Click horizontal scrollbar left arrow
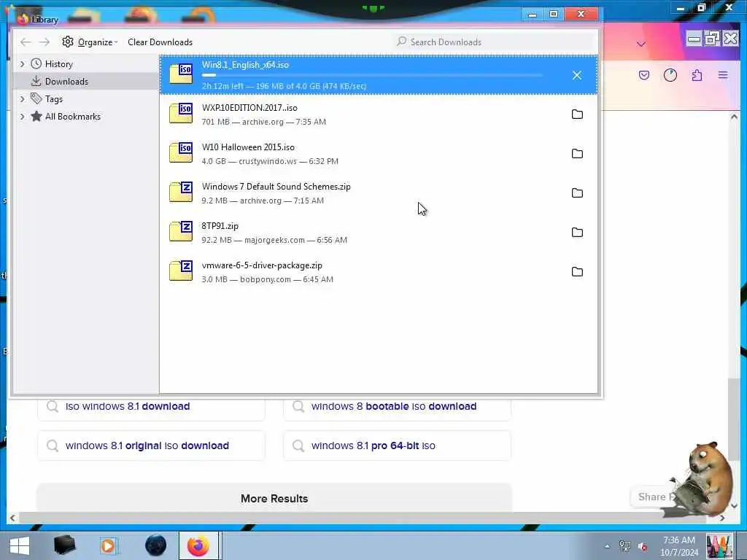 (x=12, y=518)
